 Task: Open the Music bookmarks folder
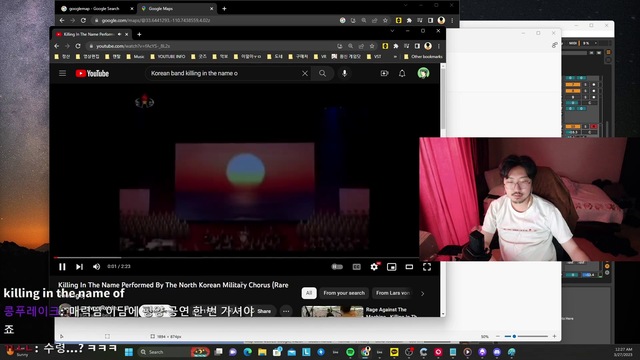click(x=136, y=57)
